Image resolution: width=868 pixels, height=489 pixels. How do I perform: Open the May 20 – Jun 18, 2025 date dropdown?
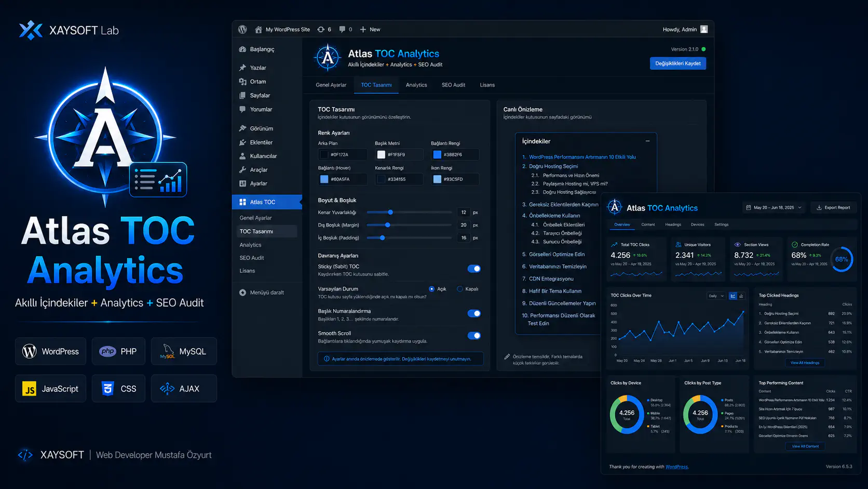click(774, 207)
